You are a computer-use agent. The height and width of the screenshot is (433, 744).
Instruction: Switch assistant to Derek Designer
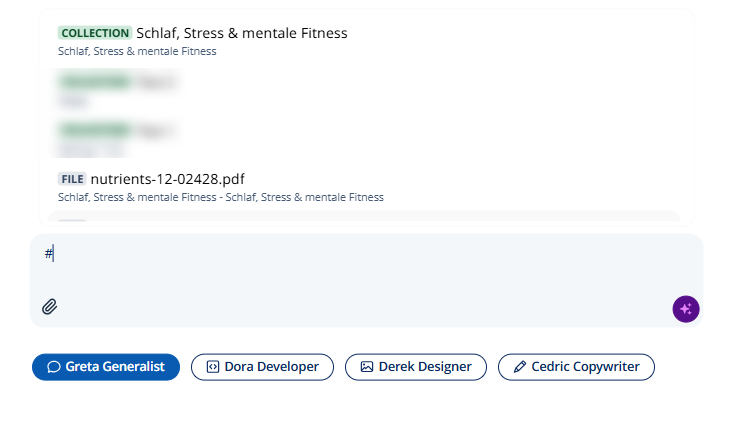click(x=416, y=367)
